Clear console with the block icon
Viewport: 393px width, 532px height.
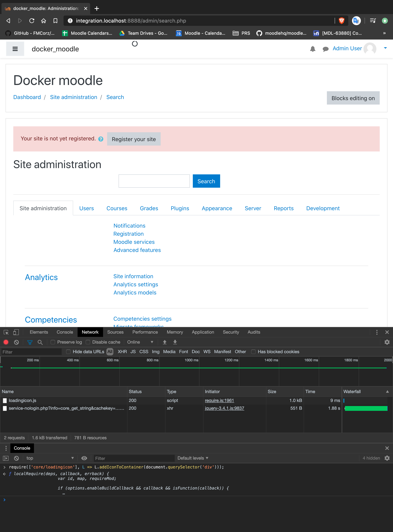tap(16, 458)
